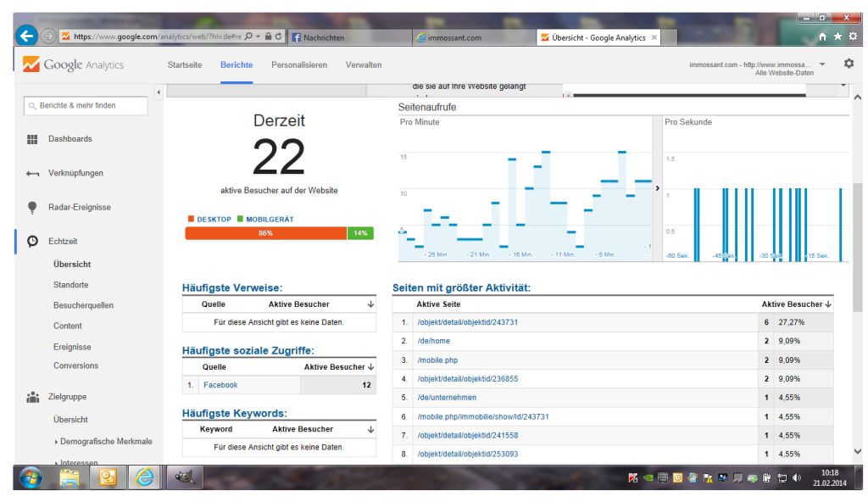
Task: Click the Berichte & mehr finden search field
Action: [86, 106]
